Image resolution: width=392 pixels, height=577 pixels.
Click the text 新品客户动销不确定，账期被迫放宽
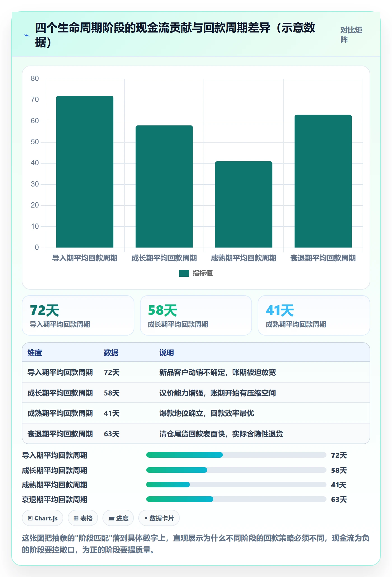point(218,372)
